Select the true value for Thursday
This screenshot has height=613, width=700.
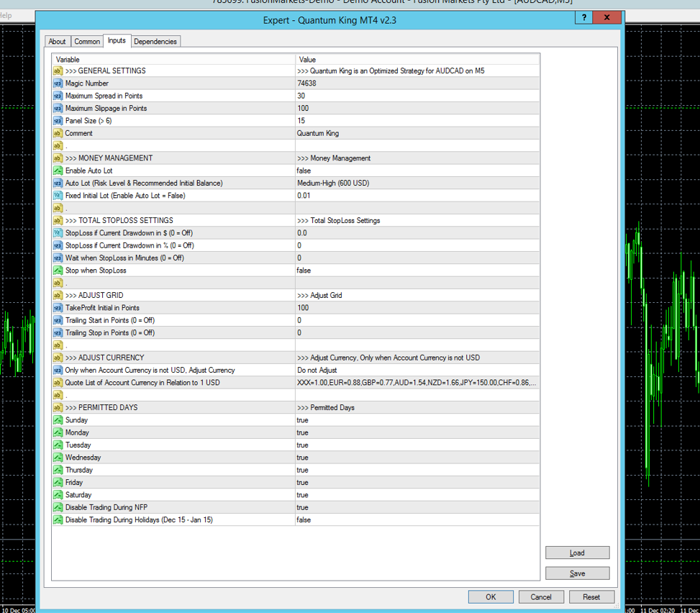[x=302, y=470]
